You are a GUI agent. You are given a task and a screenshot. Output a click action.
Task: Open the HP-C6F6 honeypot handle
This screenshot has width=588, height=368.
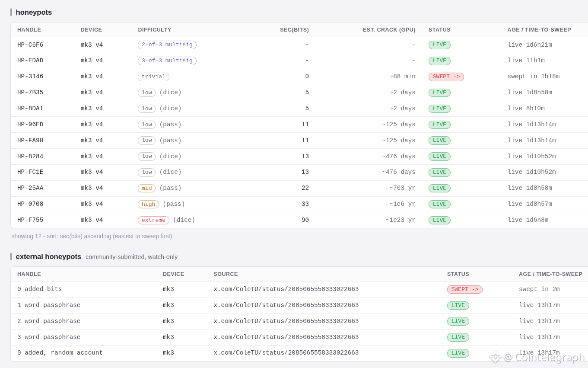coord(30,45)
